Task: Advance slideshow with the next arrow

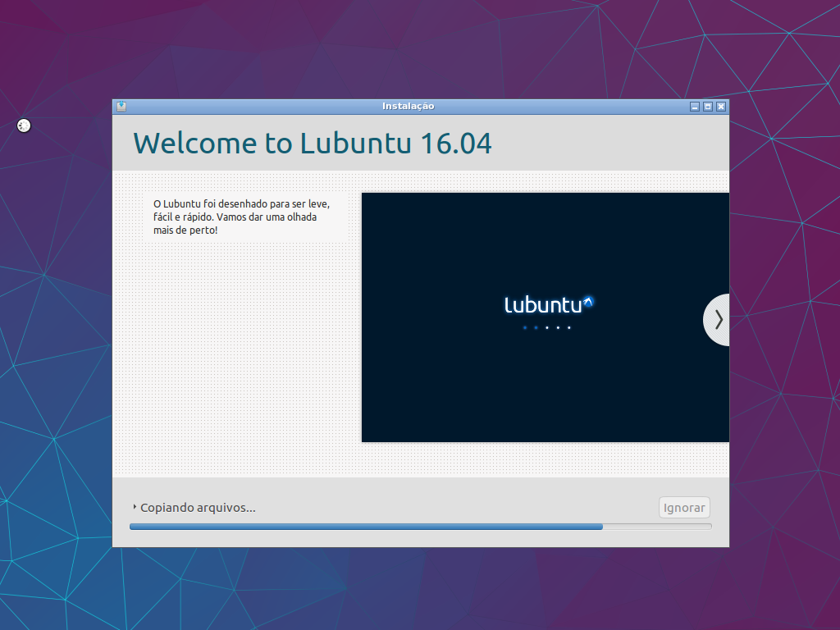Action: 717,320
